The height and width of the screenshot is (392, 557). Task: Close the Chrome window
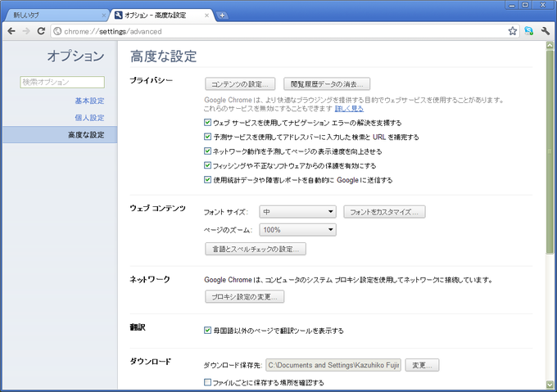(543, 5)
